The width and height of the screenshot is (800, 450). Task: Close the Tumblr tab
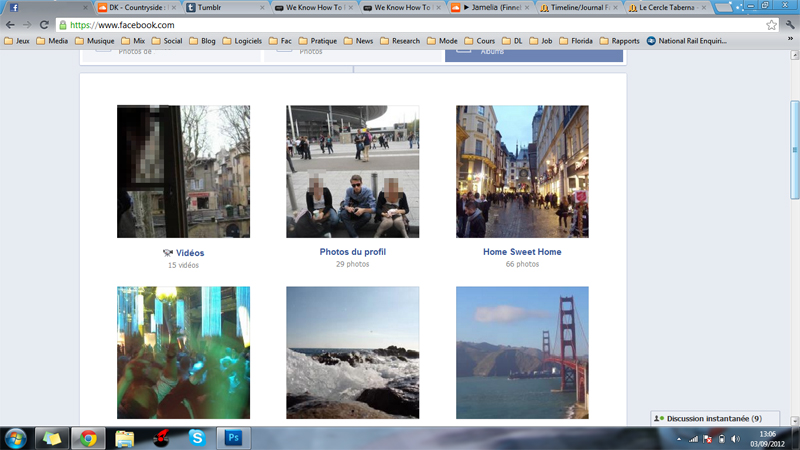click(x=262, y=8)
